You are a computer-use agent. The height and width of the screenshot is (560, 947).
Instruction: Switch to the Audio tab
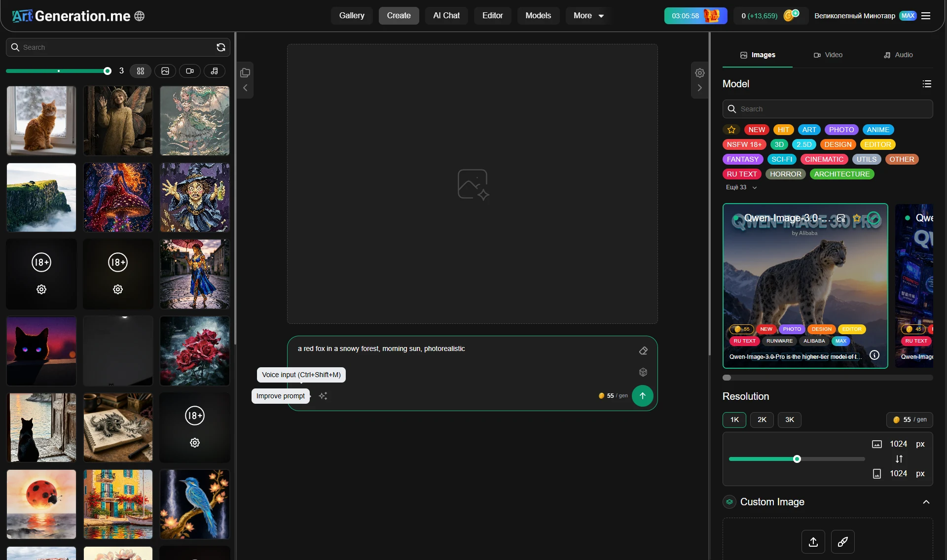pyautogui.click(x=898, y=55)
